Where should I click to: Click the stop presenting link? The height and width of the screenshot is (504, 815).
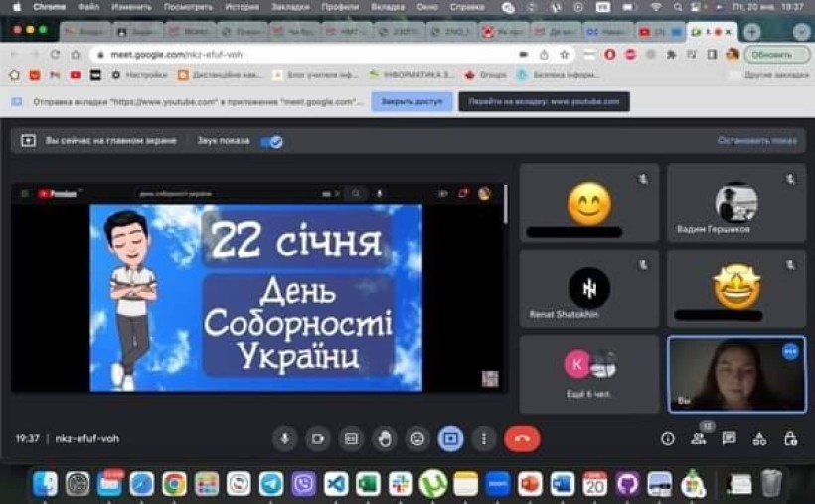point(756,141)
